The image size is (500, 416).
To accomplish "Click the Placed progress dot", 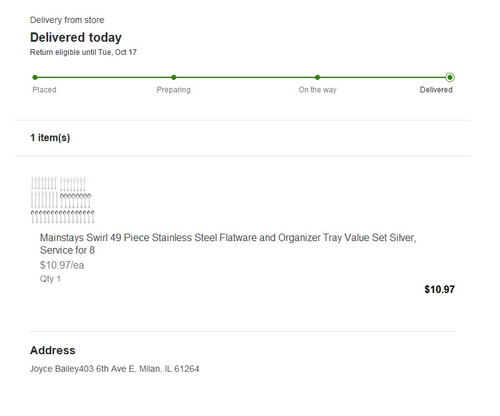I will click(x=35, y=77).
